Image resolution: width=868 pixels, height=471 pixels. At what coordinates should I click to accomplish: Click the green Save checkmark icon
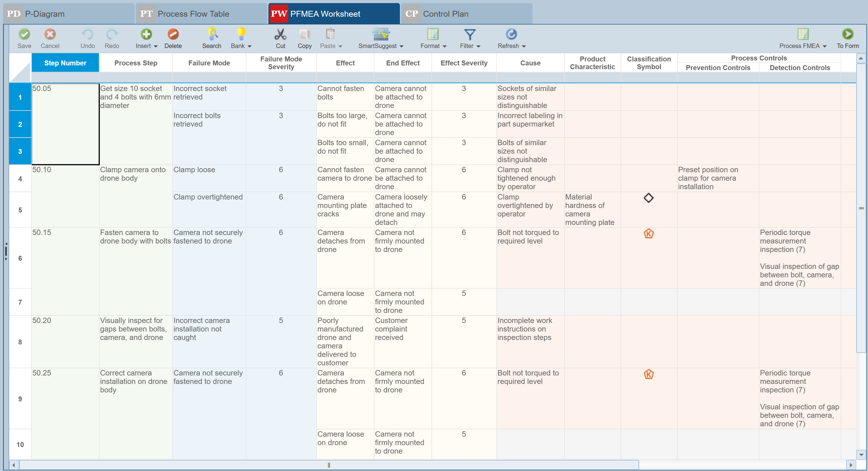(24, 34)
